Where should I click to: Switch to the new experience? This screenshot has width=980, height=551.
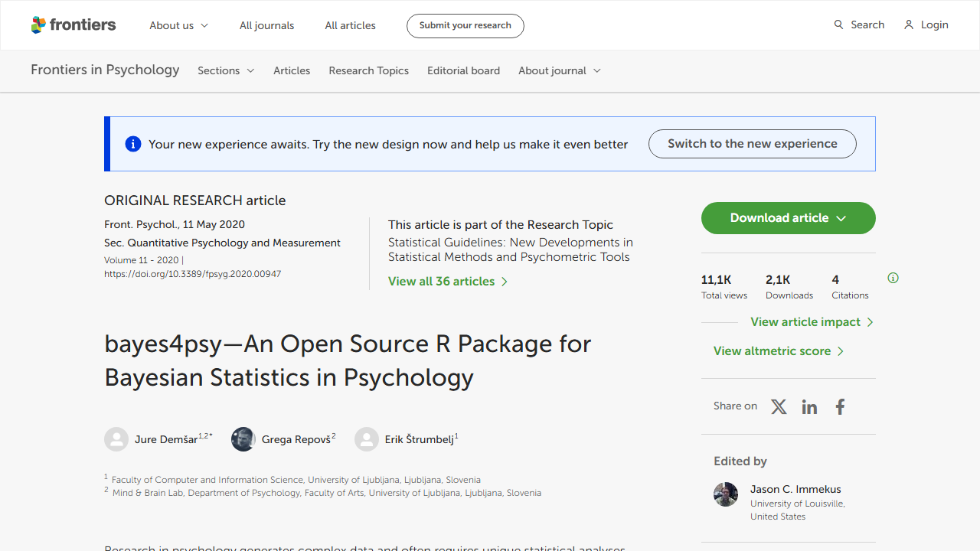pos(753,144)
